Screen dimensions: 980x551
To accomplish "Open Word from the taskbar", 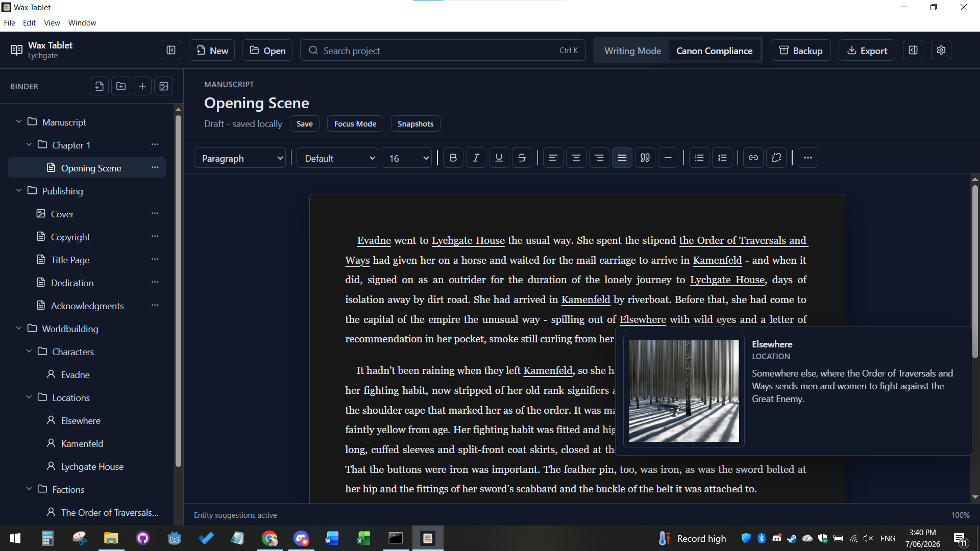I will coord(332,538).
